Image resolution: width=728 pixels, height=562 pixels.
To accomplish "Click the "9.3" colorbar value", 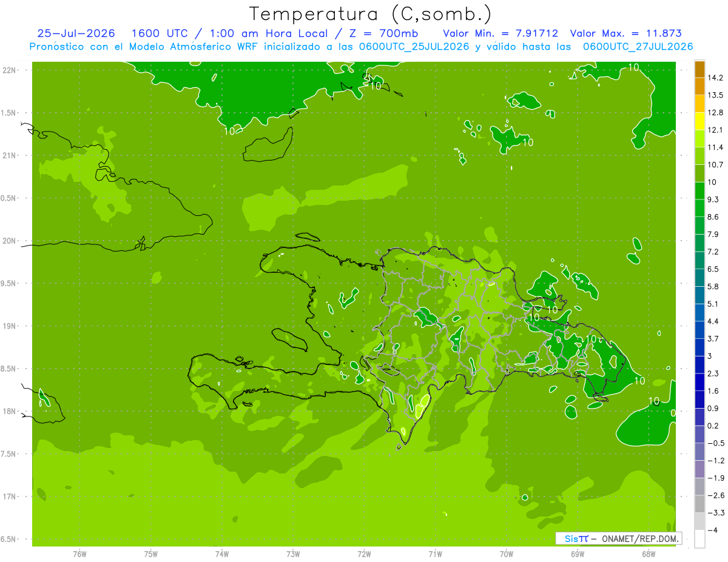I will pos(713,199).
